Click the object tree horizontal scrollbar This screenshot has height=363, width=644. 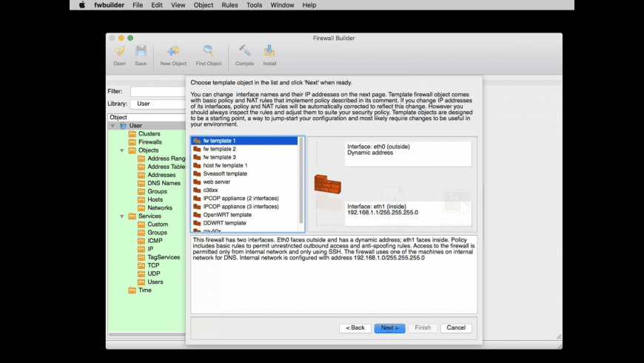click(x=147, y=335)
